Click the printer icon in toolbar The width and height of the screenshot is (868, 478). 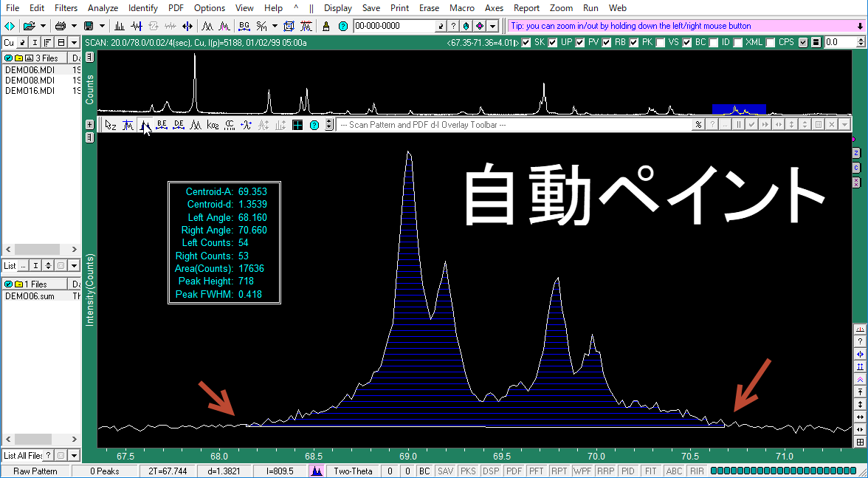tap(61, 26)
